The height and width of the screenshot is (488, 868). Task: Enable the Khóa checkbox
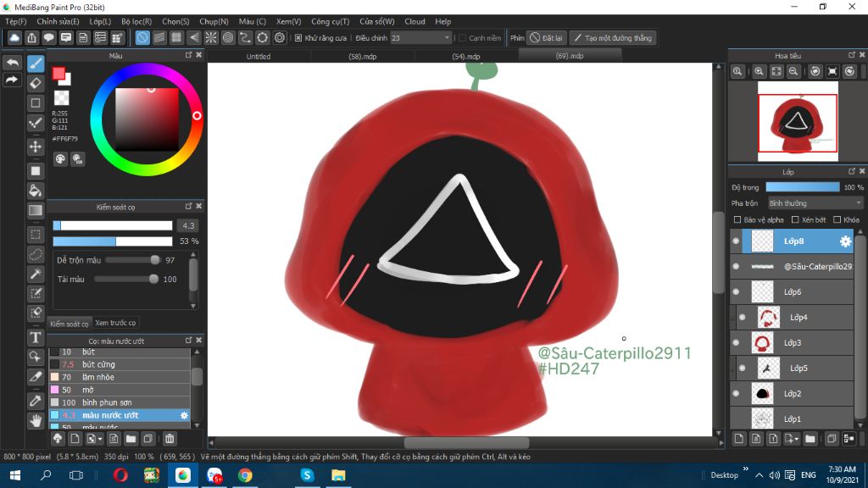pos(837,219)
